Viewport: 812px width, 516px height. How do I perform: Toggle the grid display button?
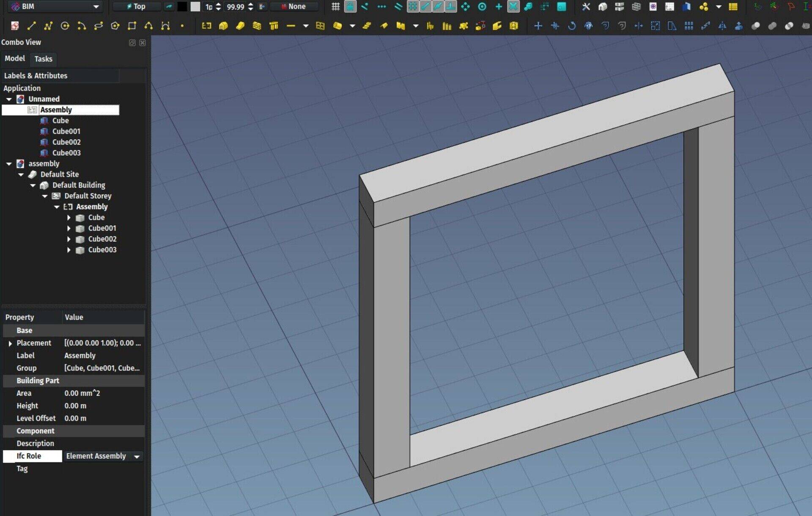pos(335,6)
